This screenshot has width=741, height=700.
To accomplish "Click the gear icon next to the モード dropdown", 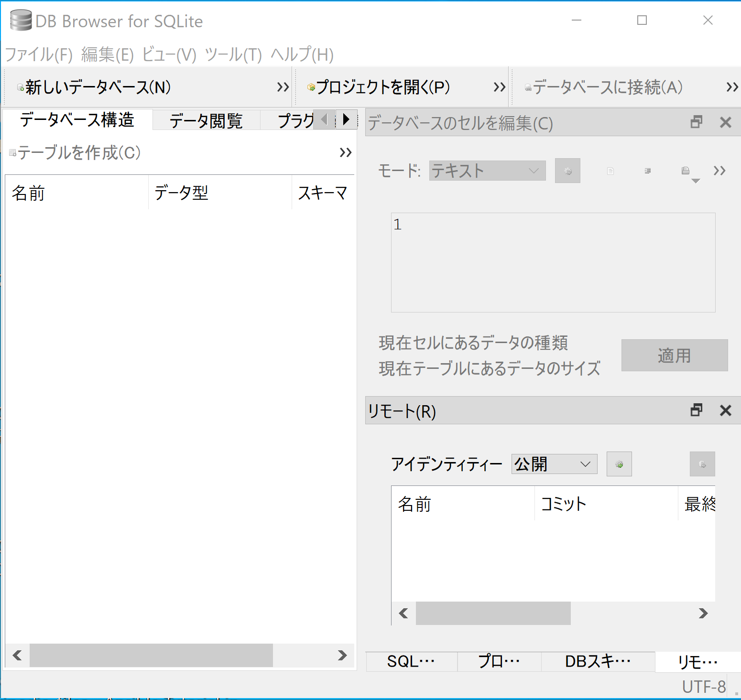I will point(567,171).
